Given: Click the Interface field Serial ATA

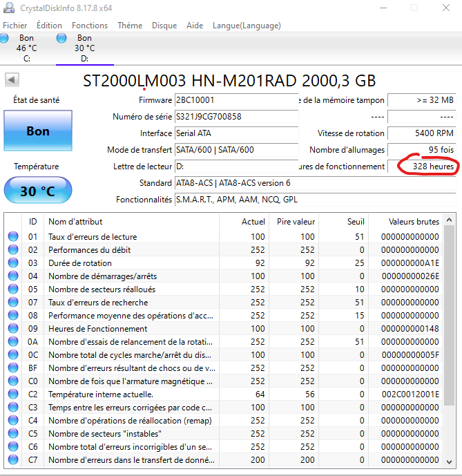Looking at the screenshot, I should [236, 133].
